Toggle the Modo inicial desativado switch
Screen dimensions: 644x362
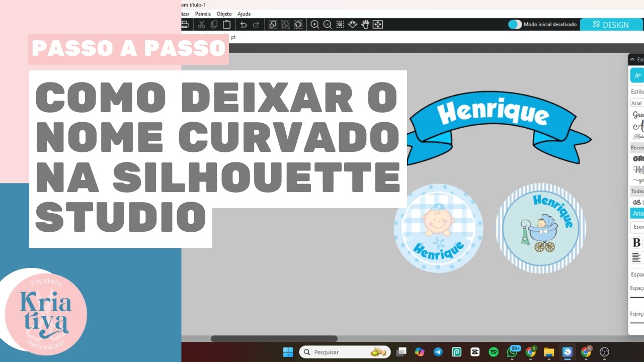point(515,24)
